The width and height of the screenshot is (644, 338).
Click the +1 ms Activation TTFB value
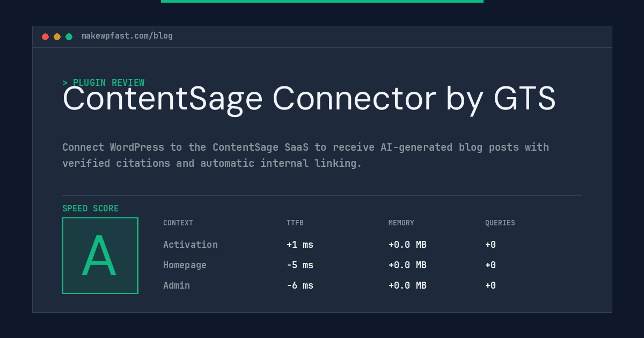300,245
